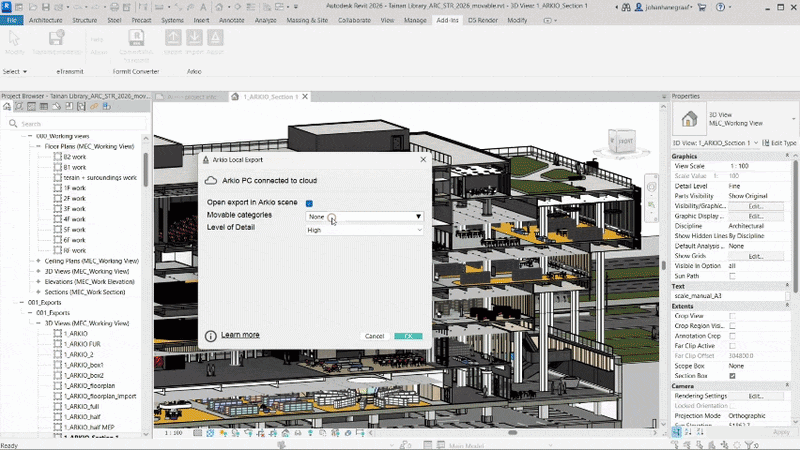Image resolution: width=800 pixels, height=450 pixels.
Task: Click the Project Browser Search field
Action: click(x=77, y=124)
